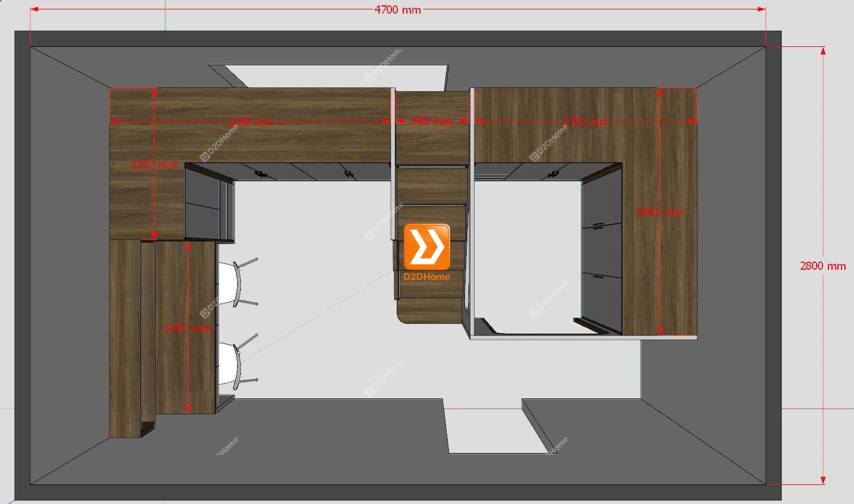Select the tall narrow cabinet at bottom left

125,338
